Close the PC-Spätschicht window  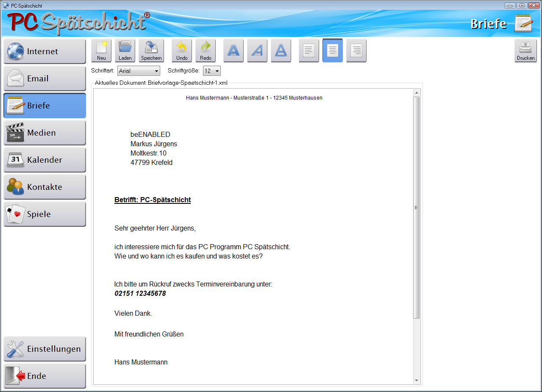(534, 6)
